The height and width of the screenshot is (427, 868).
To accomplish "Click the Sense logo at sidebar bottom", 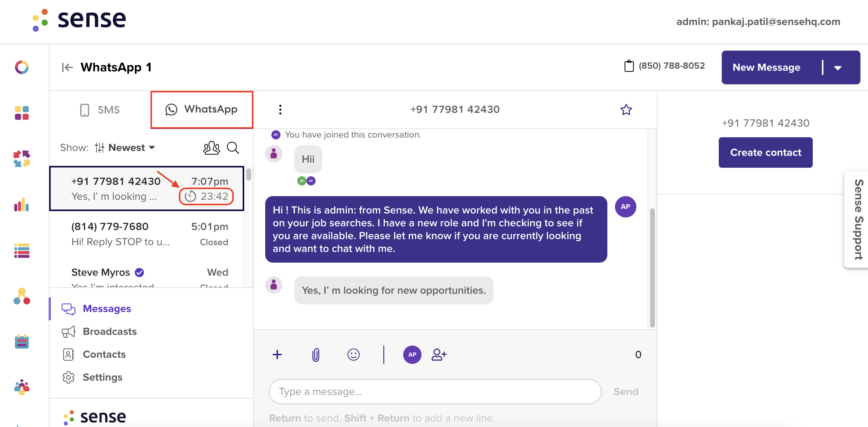I will click(x=95, y=417).
